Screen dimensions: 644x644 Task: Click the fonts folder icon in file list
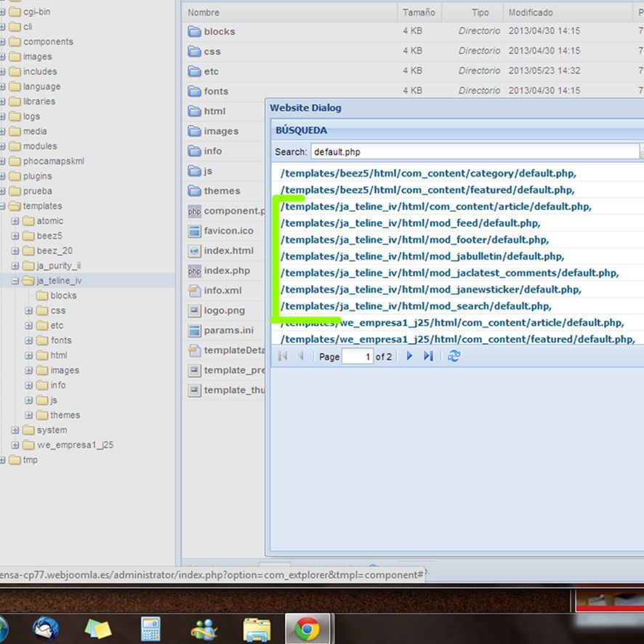click(x=194, y=91)
